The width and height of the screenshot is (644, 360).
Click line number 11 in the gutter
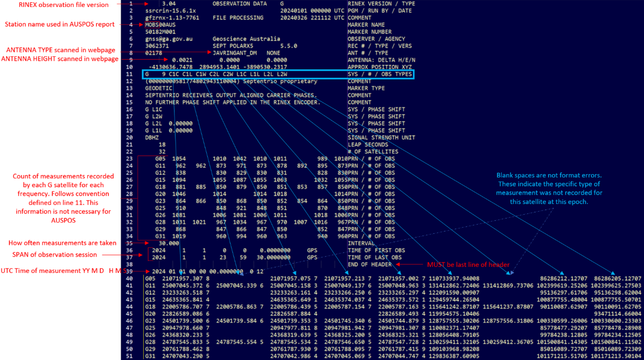[x=130, y=74]
